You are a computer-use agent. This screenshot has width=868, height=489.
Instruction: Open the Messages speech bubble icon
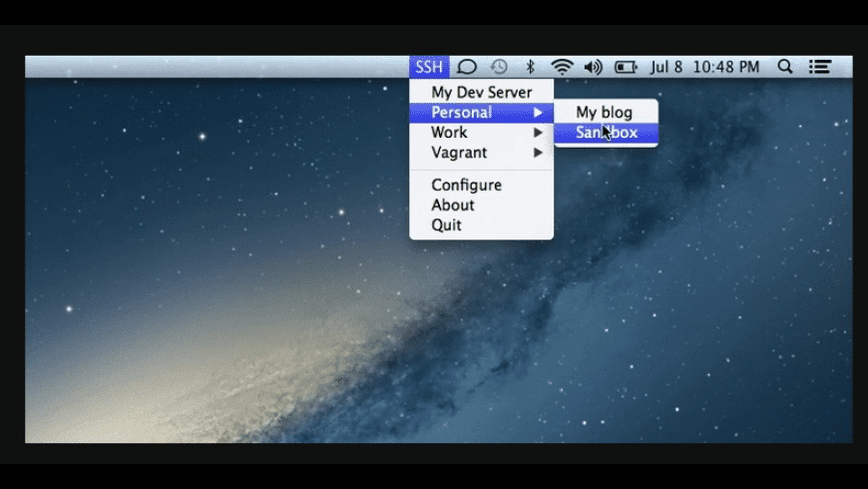tap(467, 67)
